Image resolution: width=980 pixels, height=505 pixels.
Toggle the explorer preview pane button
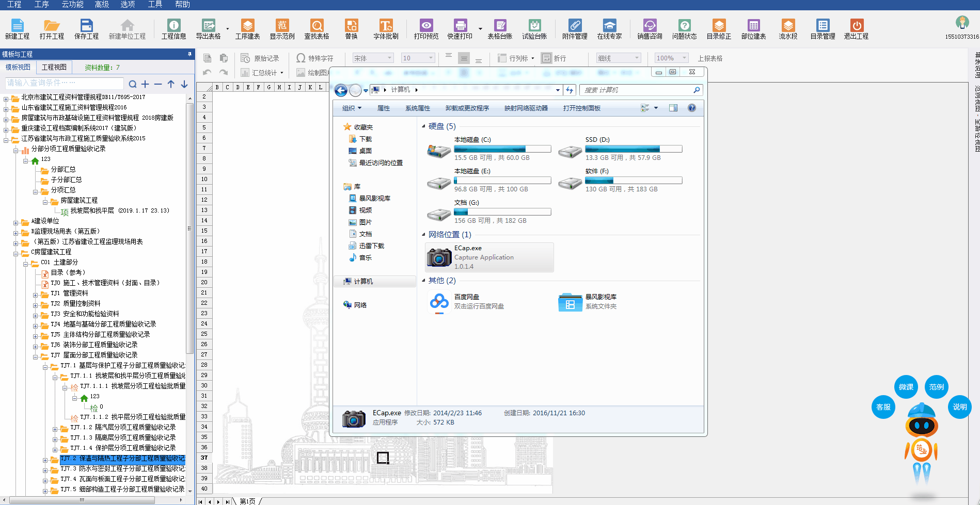point(673,108)
